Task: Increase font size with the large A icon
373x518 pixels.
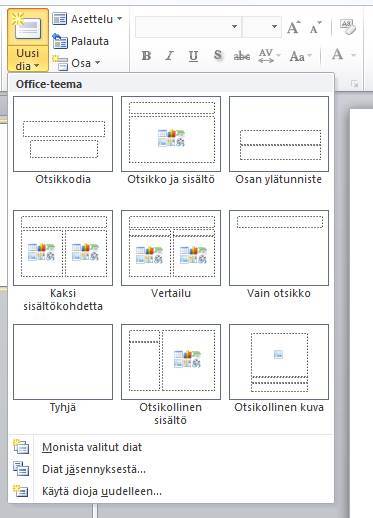Action: pos(294,27)
